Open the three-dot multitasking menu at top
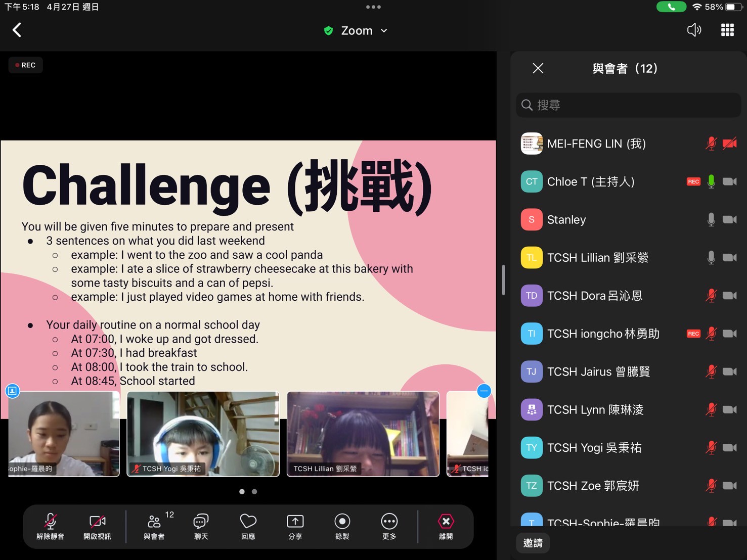Viewport: 747px width, 560px height. pyautogui.click(x=373, y=7)
